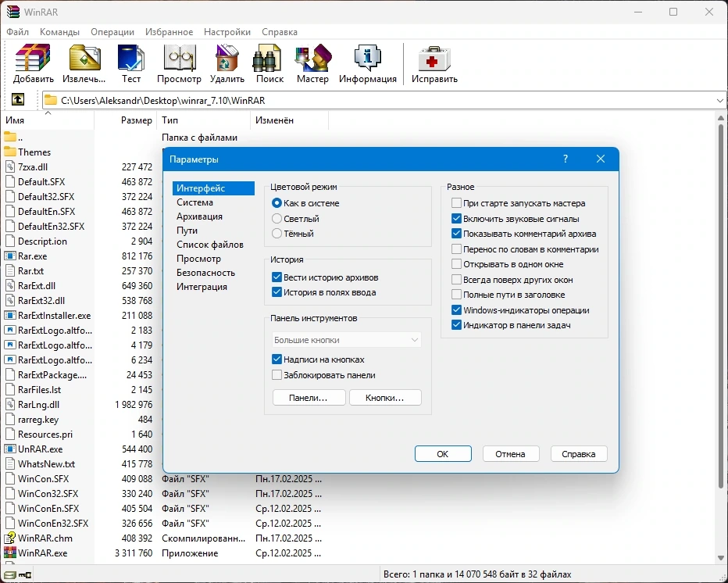Image resolution: width=728 pixels, height=583 pixels.
Task: Click the Мастер wizard icon
Action: (x=313, y=58)
